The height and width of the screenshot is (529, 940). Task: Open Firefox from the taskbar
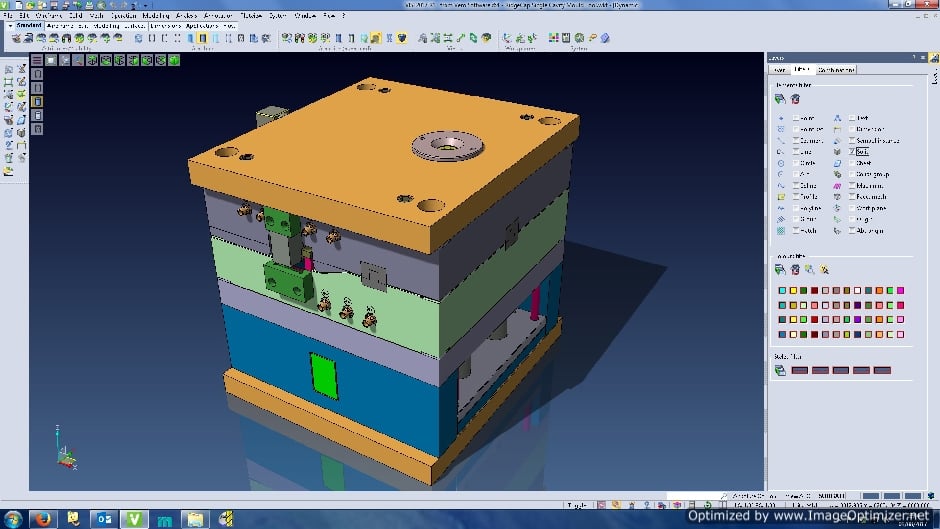tap(42, 518)
